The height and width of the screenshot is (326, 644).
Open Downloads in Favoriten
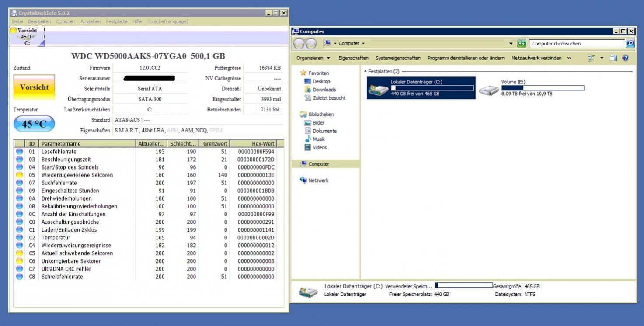324,90
